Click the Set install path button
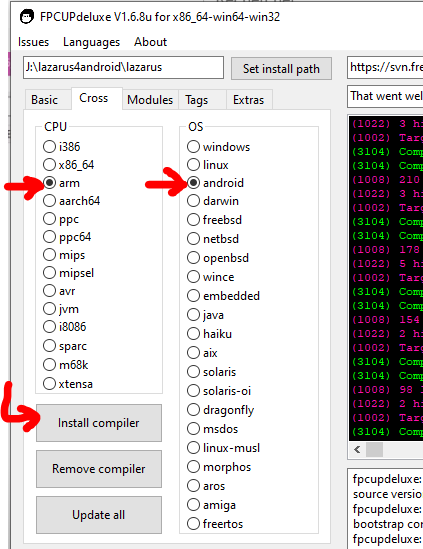 (281, 69)
